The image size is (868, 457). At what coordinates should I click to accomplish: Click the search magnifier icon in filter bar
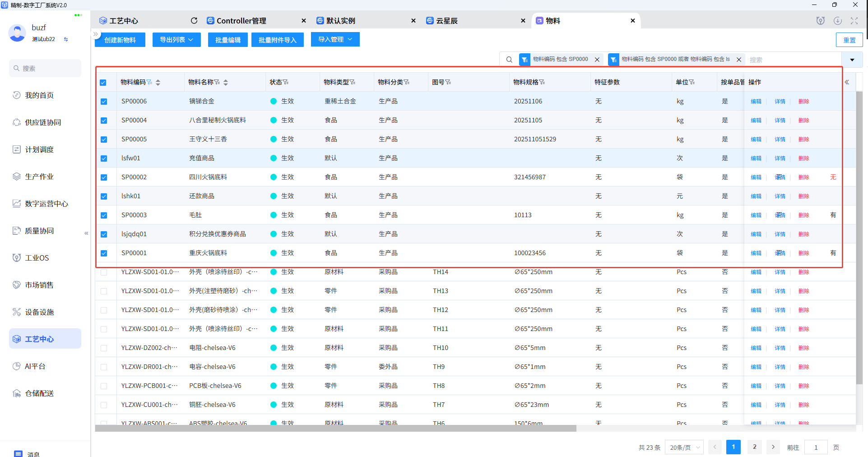tap(509, 60)
